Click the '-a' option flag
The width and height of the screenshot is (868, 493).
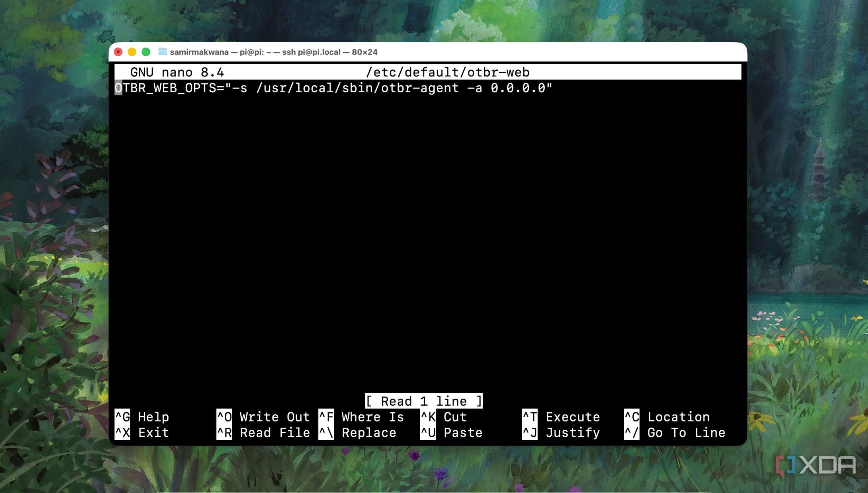tap(475, 88)
